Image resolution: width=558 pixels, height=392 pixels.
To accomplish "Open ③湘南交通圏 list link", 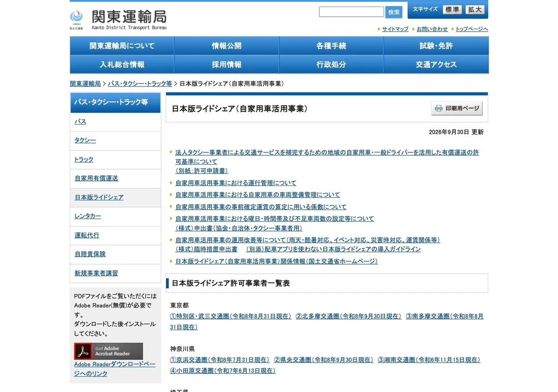I will [x=429, y=360].
